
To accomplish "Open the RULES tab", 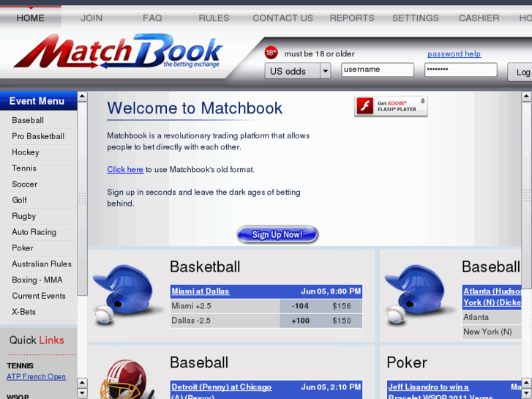I will [214, 18].
